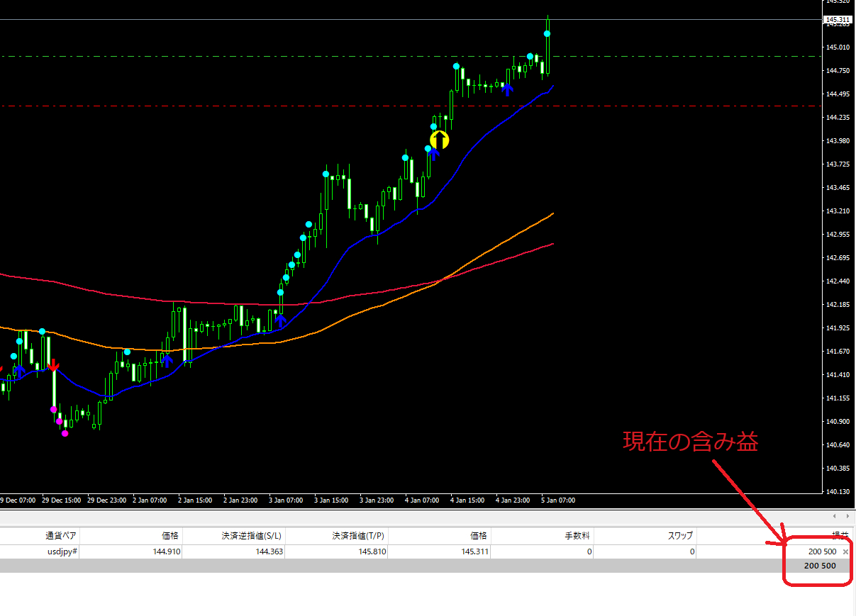Sort by the 決済指値(T/P) column header
This screenshot has height=616, width=856.
pyautogui.click(x=359, y=536)
